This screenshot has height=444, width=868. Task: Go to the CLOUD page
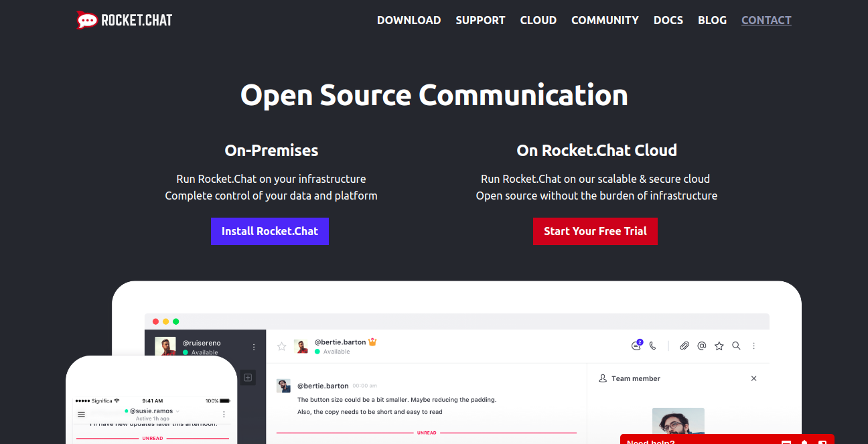click(x=538, y=20)
